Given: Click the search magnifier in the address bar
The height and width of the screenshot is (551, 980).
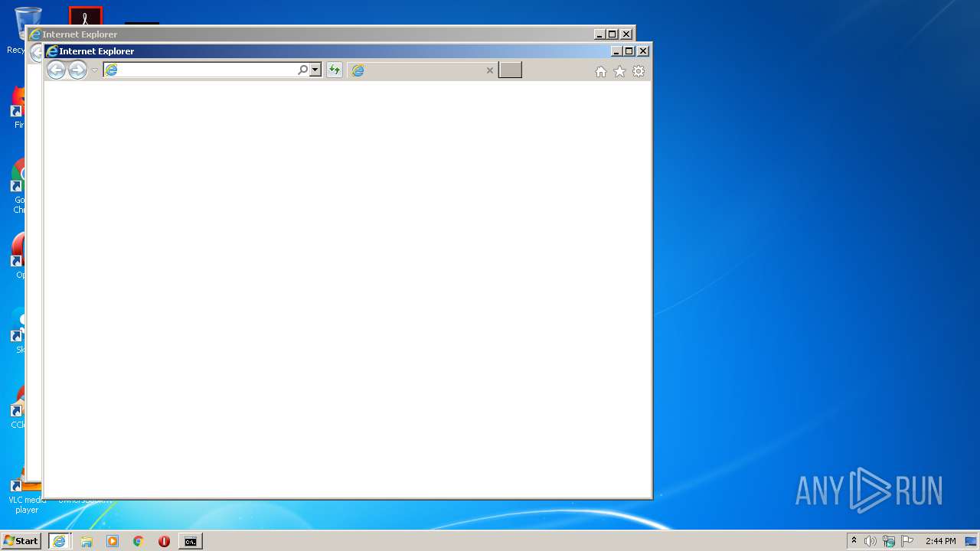Looking at the screenshot, I should click(x=302, y=70).
